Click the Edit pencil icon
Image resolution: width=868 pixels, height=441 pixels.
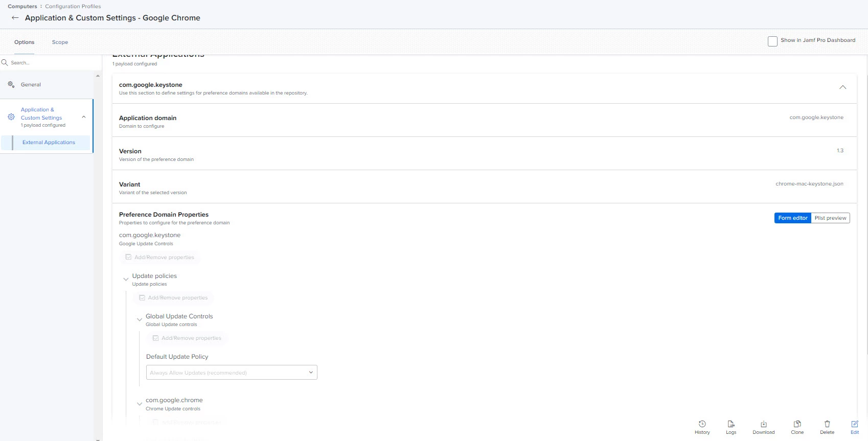[855, 424]
